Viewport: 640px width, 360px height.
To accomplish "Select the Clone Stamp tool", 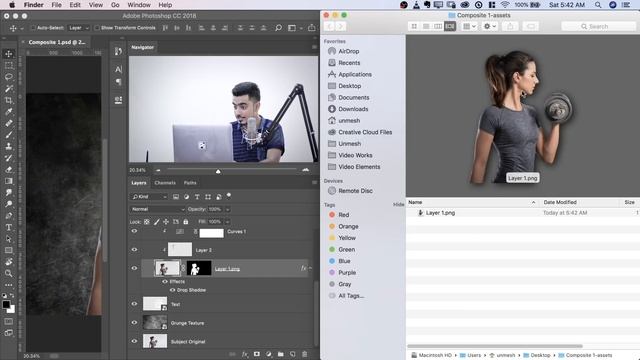I will [9, 146].
